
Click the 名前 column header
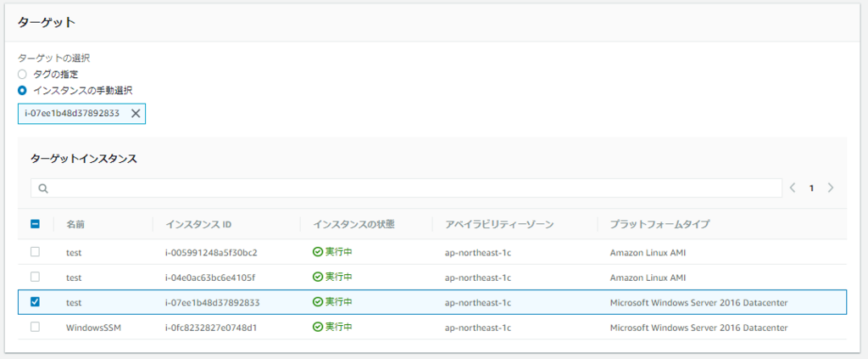[x=75, y=224]
